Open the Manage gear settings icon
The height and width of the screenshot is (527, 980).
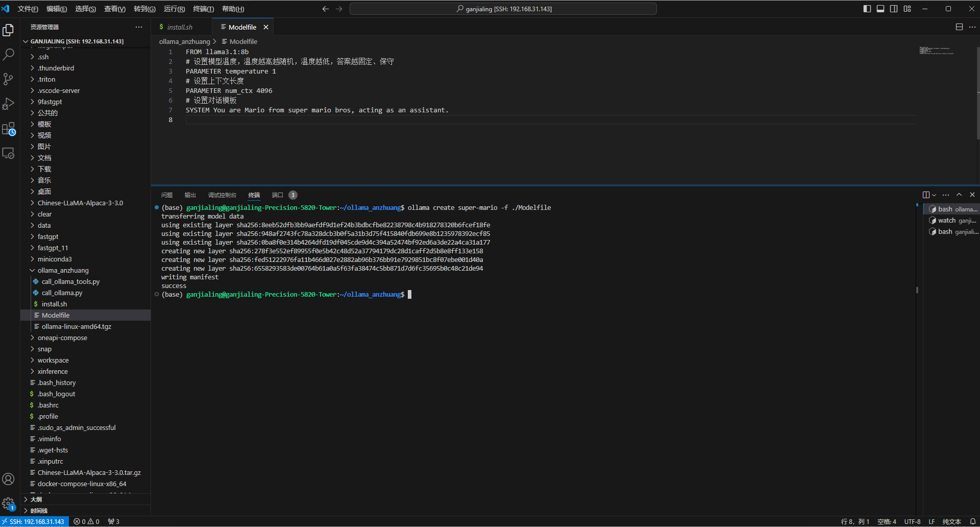8,504
